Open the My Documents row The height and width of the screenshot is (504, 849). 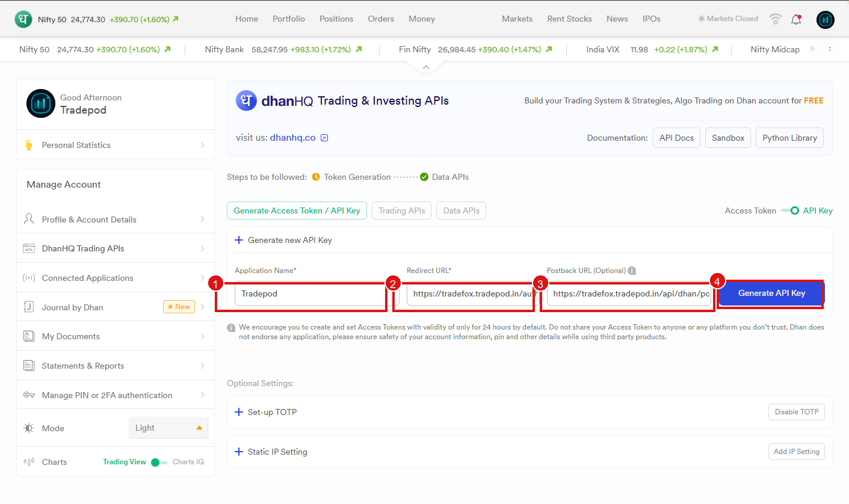tap(116, 336)
